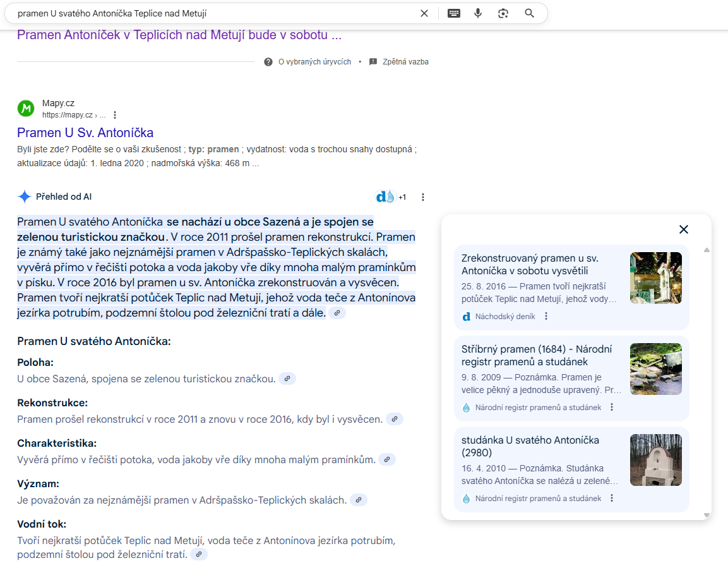The height and width of the screenshot is (575, 728).
Task: Click the Náchodský deník 'd' favicon
Action: click(466, 317)
